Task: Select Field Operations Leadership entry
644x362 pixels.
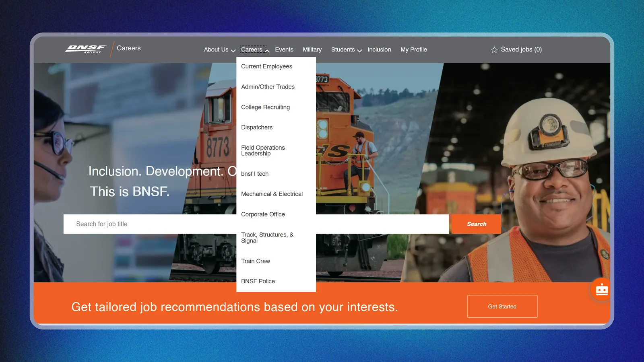Action: click(263, 150)
